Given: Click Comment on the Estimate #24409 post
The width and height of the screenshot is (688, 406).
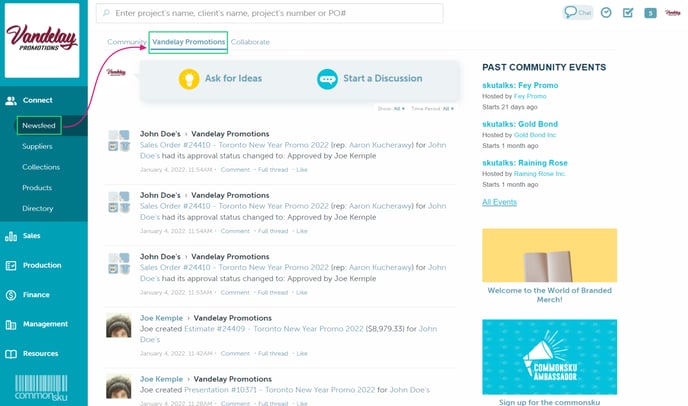Looking at the screenshot, I should click(x=235, y=353).
